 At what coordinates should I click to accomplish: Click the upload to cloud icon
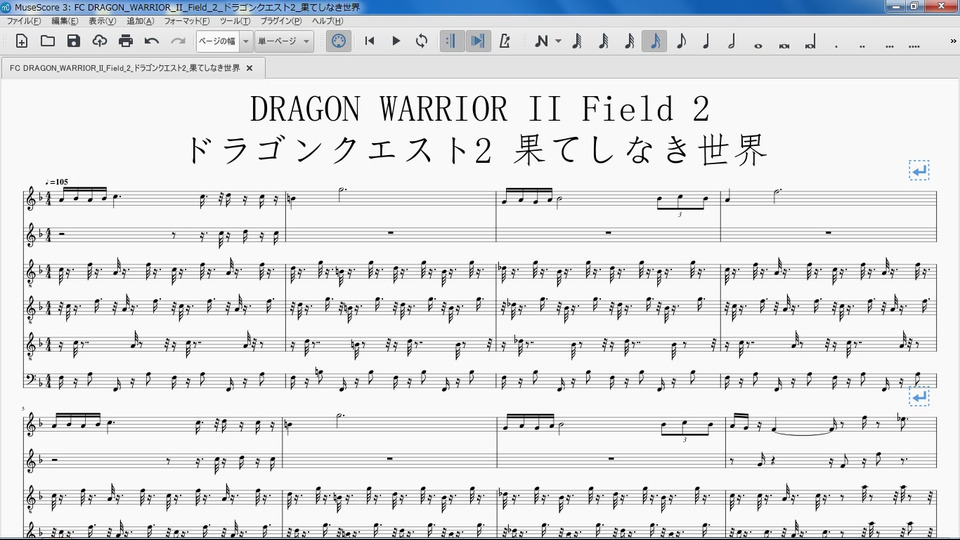(x=99, y=41)
